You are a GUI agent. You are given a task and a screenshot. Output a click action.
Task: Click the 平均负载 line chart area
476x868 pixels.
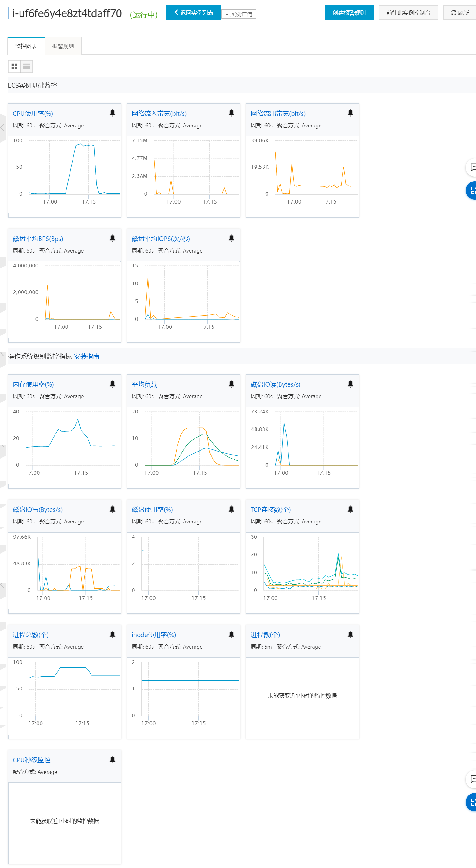191,438
